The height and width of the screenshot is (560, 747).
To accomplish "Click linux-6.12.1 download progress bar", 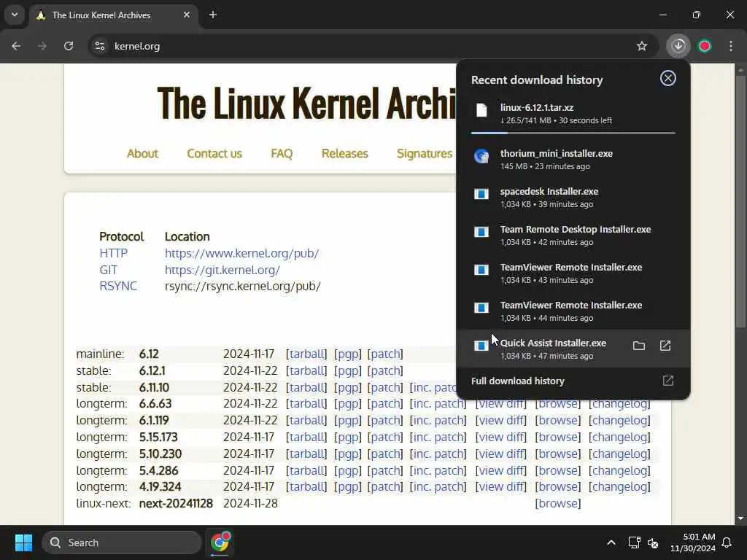I will [x=573, y=133].
